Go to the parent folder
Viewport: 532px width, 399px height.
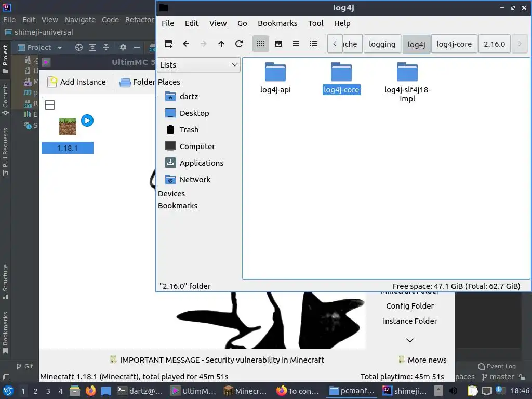click(221, 44)
